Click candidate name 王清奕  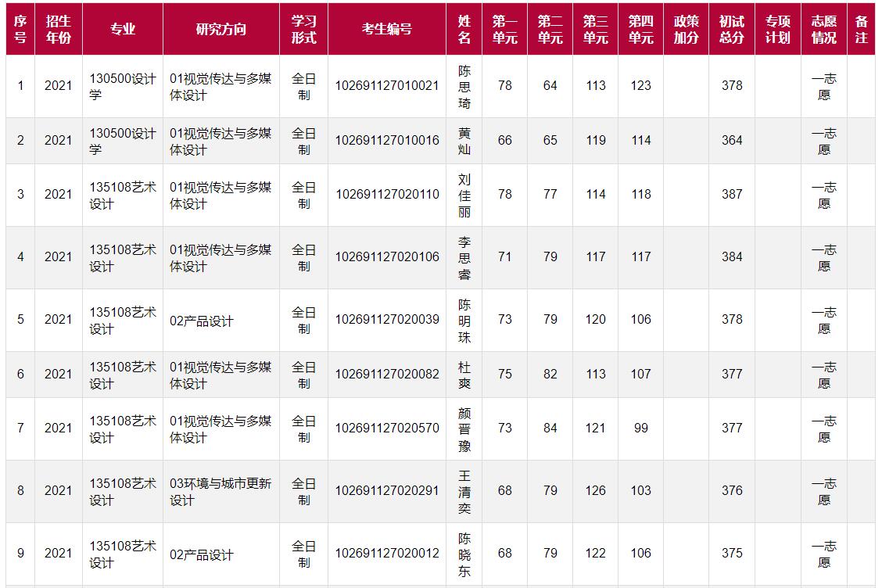[x=464, y=492]
